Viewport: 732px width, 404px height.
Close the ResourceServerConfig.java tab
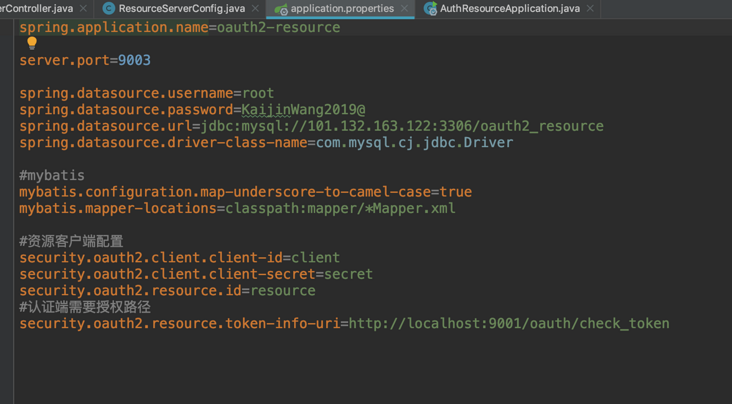tap(255, 8)
